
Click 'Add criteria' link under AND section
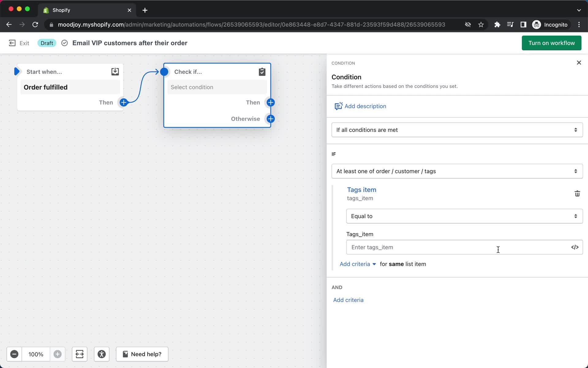click(348, 300)
